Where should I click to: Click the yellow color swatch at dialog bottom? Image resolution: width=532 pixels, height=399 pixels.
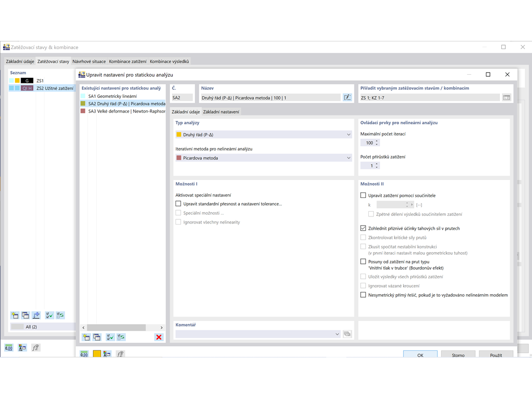(97, 353)
